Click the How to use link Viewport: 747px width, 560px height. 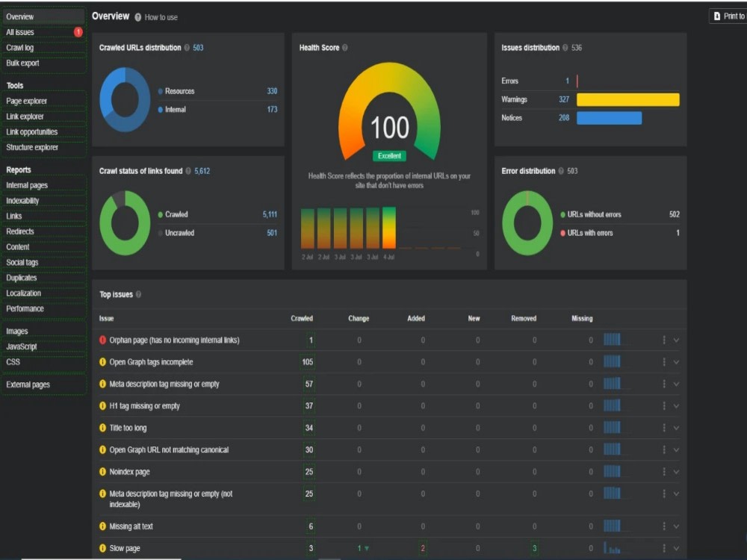(161, 17)
